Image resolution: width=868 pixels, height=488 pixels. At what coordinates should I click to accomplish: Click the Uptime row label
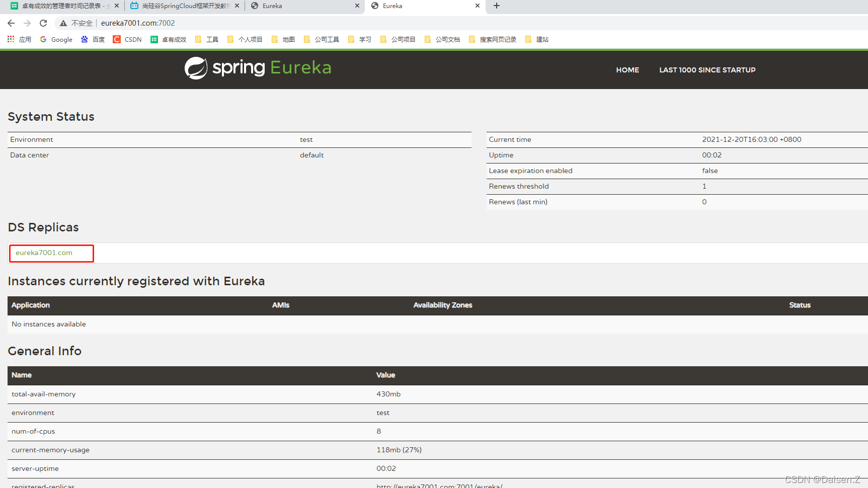coord(501,155)
